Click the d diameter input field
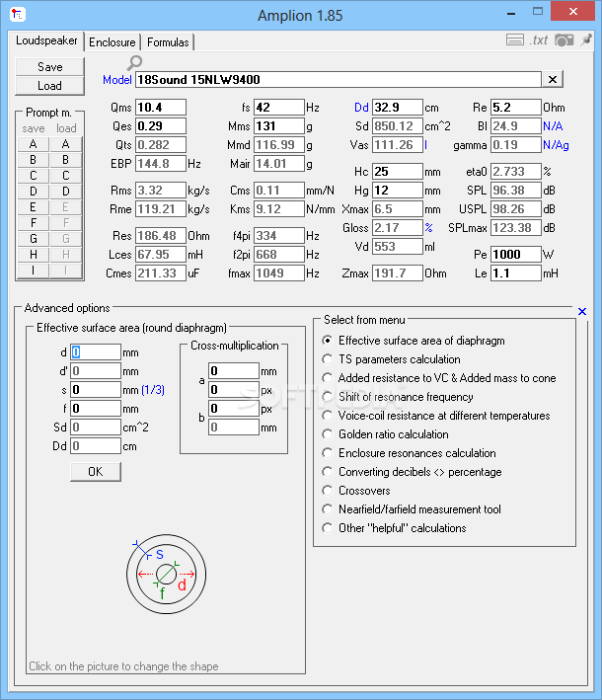602x700 pixels. (96, 352)
